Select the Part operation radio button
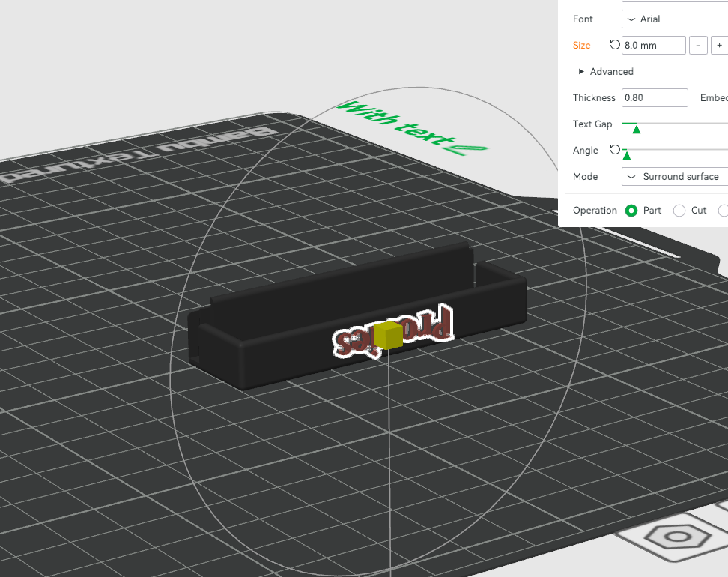This screenshot has width=728, height=577. (x=631, y=211)
